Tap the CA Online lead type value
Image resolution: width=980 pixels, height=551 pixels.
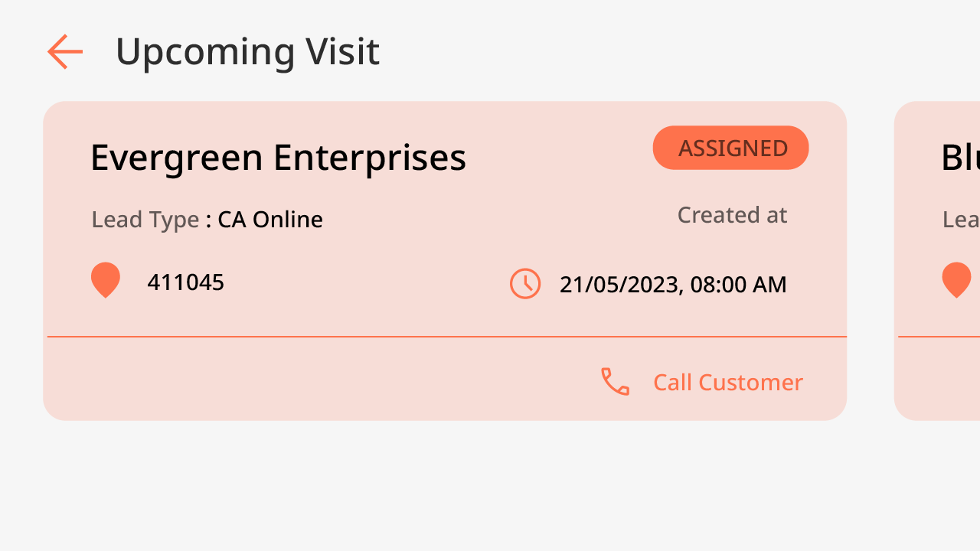[270, 220]
